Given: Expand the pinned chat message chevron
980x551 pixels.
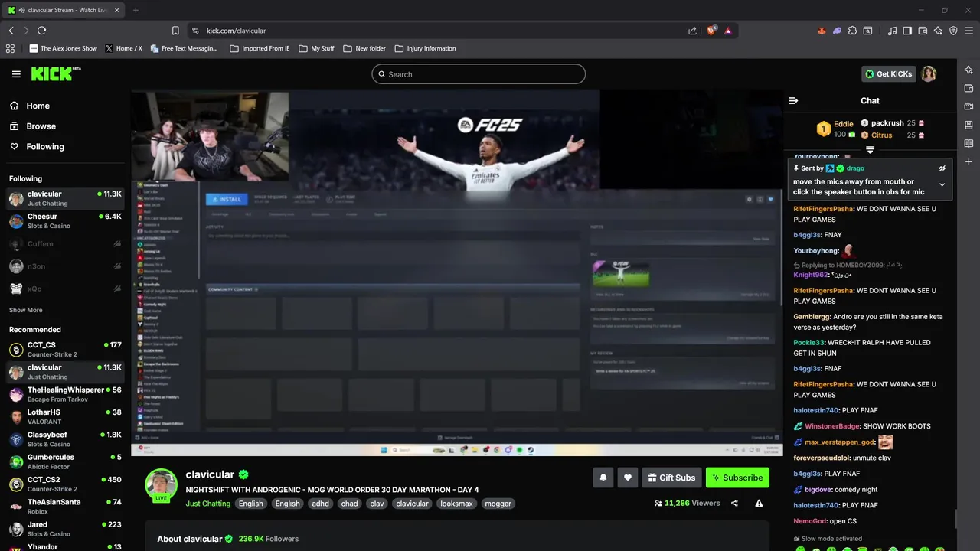Looking at the screenshot, I should [942, 184].
